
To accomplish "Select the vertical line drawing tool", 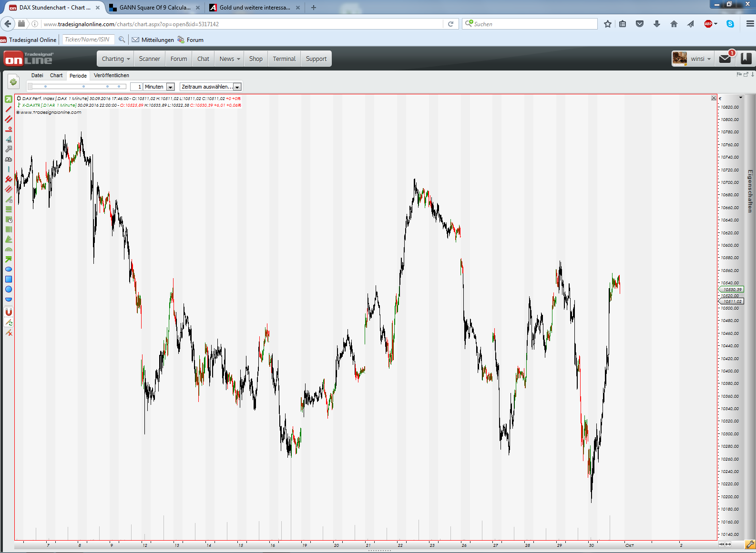I will pyautogui.click(x=9, y=169).
